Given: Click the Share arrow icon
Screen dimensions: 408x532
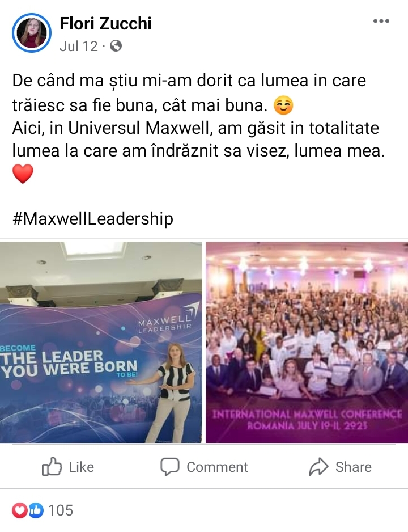Looking at the screenshot, I should tap(318, 467).
